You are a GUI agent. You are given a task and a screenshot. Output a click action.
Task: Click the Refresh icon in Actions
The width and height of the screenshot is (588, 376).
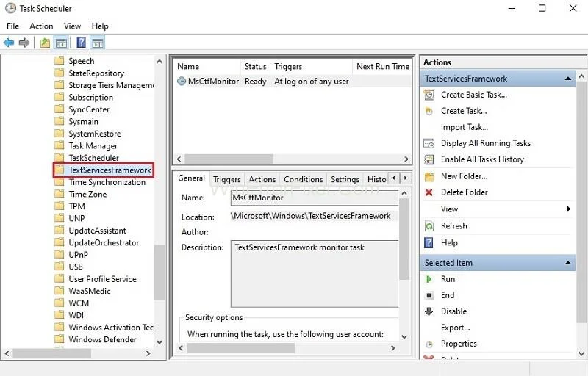pyautogui.click(x=429, y=226)
